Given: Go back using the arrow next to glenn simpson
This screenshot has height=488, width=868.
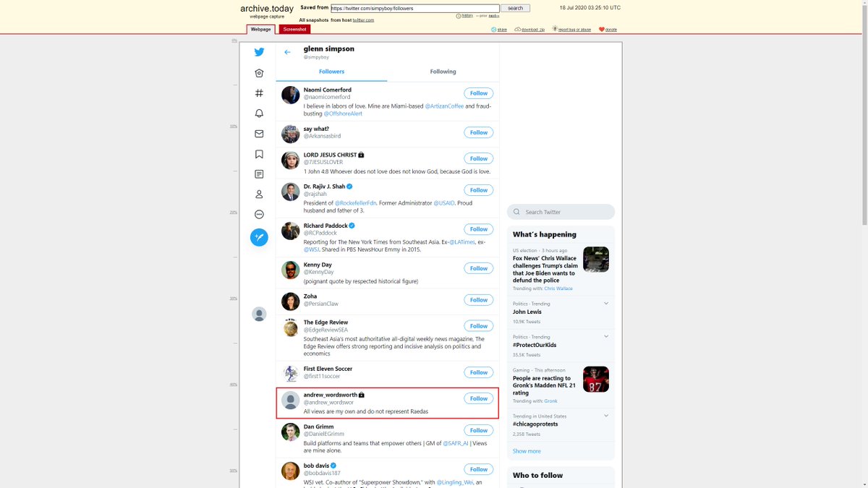Looking at the screenshot, I should pyautogui.click(x=287, y=52).
